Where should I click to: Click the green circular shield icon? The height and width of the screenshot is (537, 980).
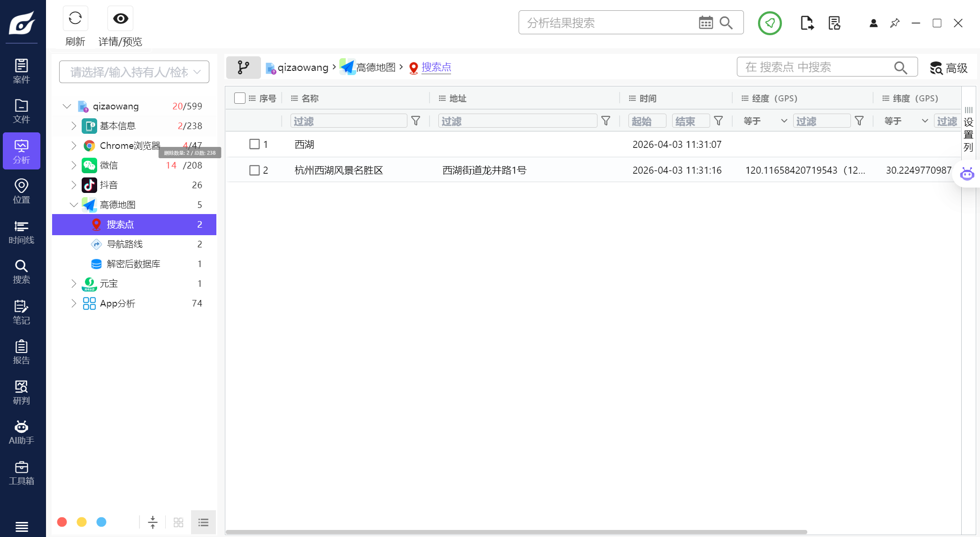click(x=770, y=23)
